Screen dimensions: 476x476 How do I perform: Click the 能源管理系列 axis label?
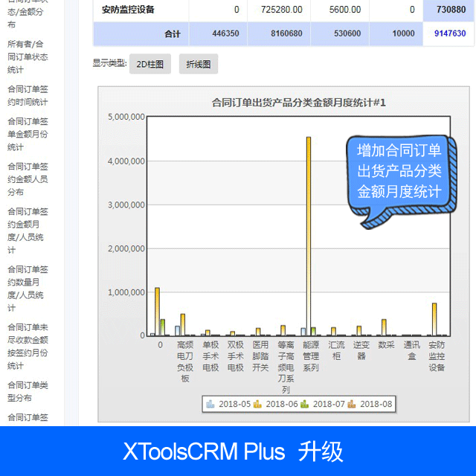coord(311,356)
